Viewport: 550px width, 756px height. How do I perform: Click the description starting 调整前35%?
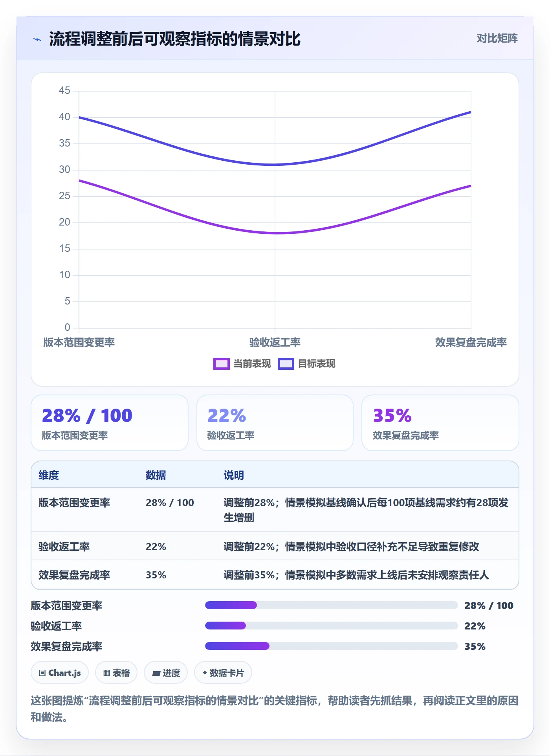point(356,575)
